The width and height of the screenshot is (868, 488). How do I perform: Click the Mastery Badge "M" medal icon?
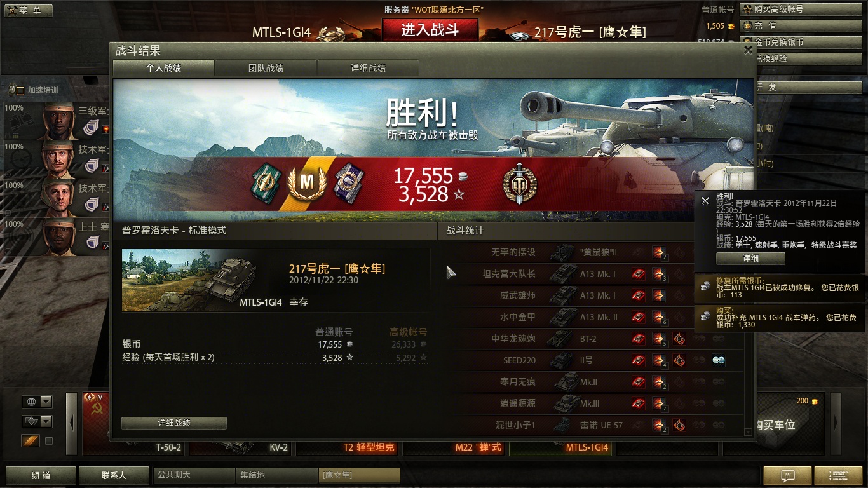308,183
